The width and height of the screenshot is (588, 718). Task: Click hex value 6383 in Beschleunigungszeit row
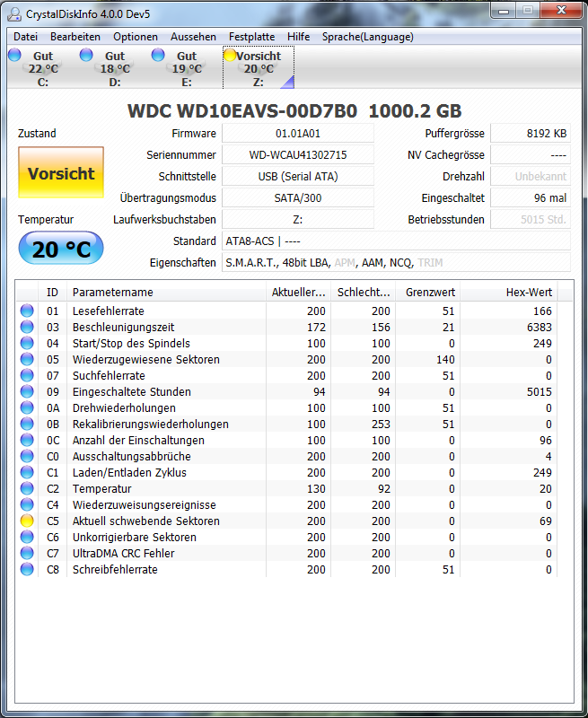point(539,327)
